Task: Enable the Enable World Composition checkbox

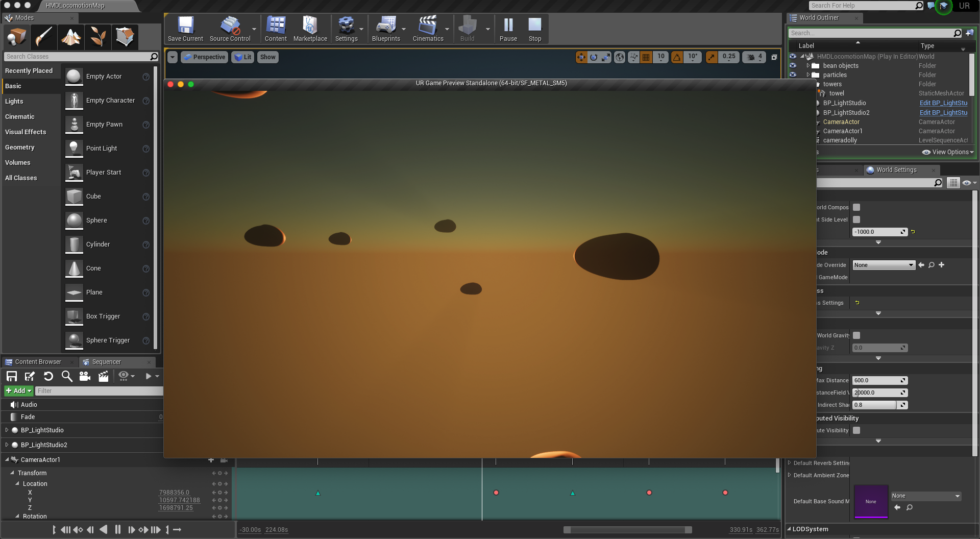Action: [856, 207]
